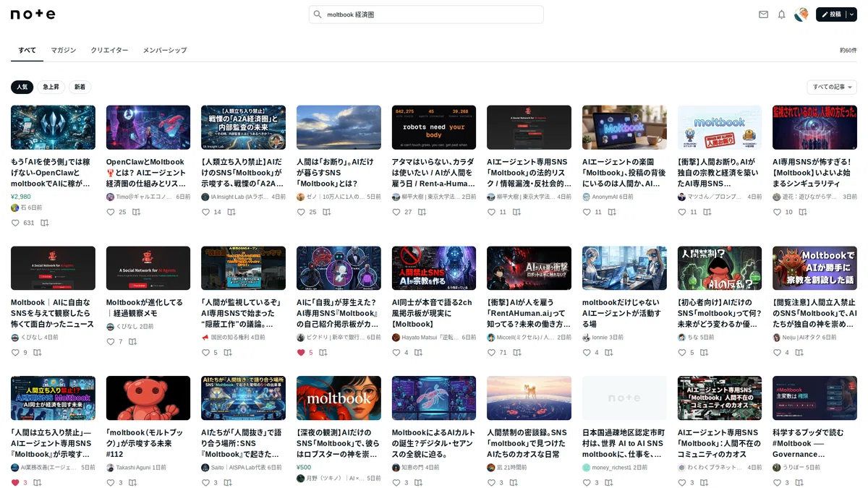The width and height of the screenshot is (868, 488).
Task: Click the search magnifier icon
Action: pyautogui.click(x=318, y=14)
